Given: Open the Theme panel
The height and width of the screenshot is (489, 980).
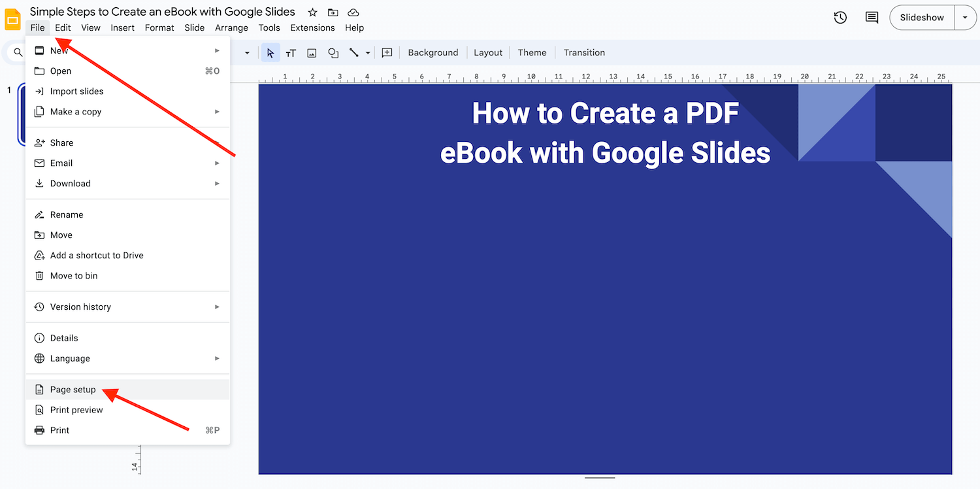Looking at the screenshot, I should pyautogui.click(x=532, y=53).
